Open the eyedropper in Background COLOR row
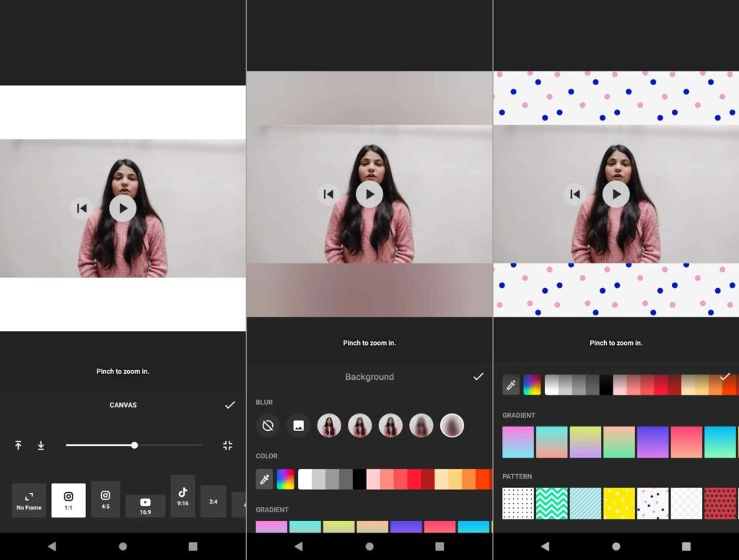The height and width of the screenshot is (560, 739). [264, 479]
